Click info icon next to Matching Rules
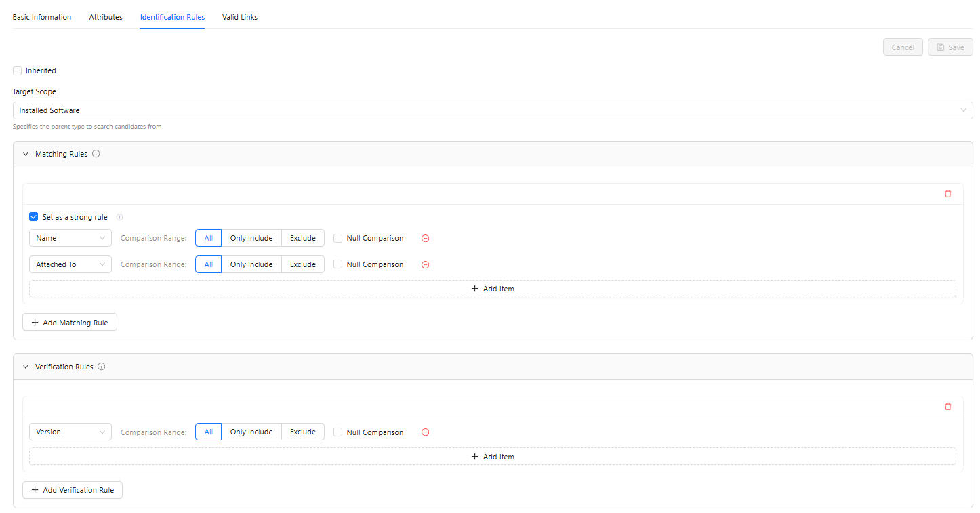Viewport: 980px width, 513px height. pos(96,154)
